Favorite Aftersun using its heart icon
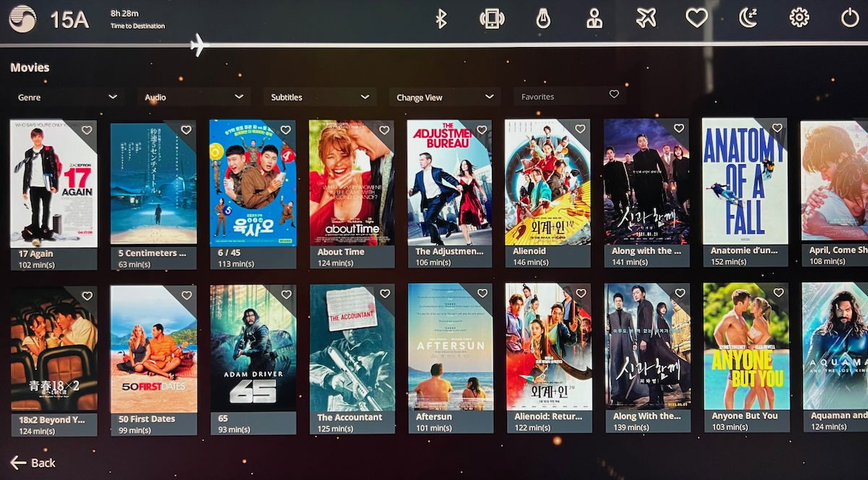Screen dimensions: 868x480 pos(482,293)
